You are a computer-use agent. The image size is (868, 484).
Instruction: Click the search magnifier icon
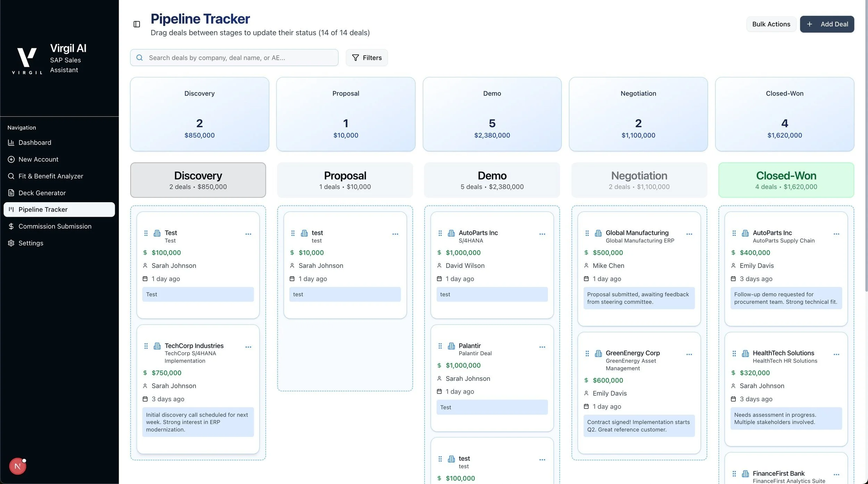pyautogui.click(x=140, y=58)
